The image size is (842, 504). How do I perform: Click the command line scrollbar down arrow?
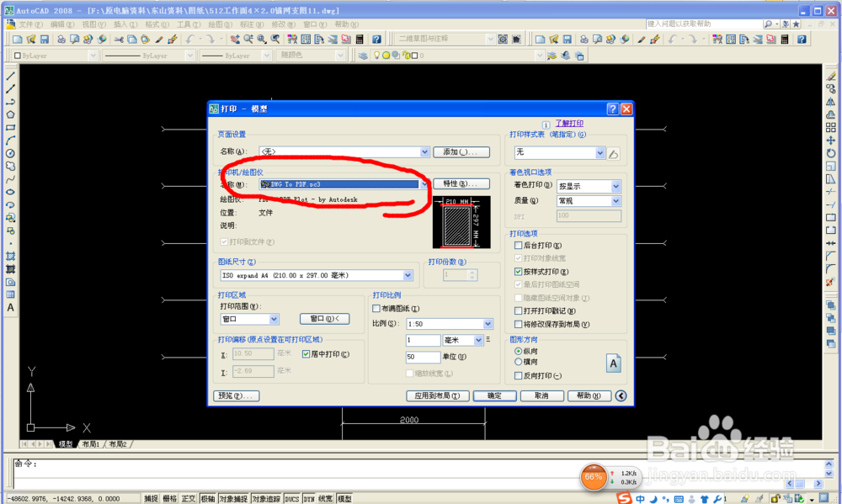click(x=829, y=475)
